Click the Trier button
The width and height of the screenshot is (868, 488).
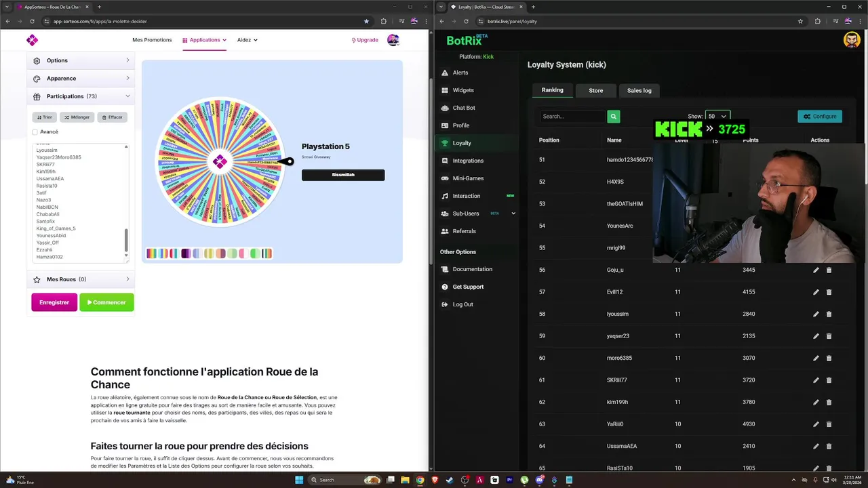tap(44, 117)
